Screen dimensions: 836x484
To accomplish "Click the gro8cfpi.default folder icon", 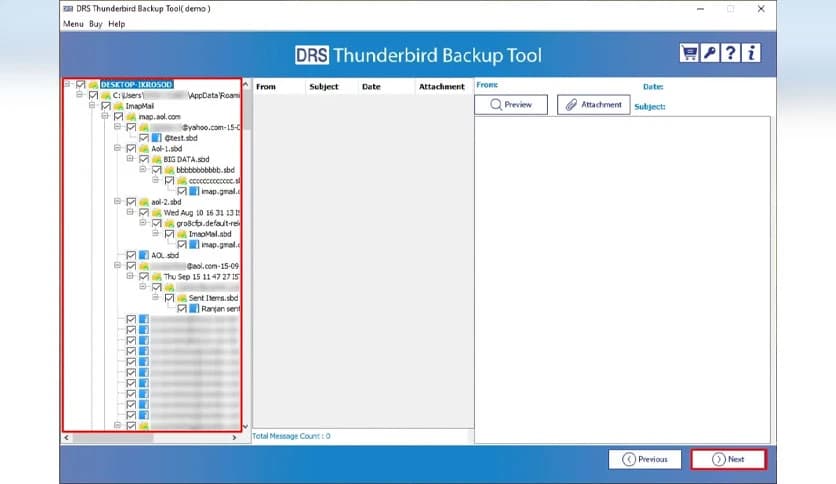I will click(x=169, y=223).
